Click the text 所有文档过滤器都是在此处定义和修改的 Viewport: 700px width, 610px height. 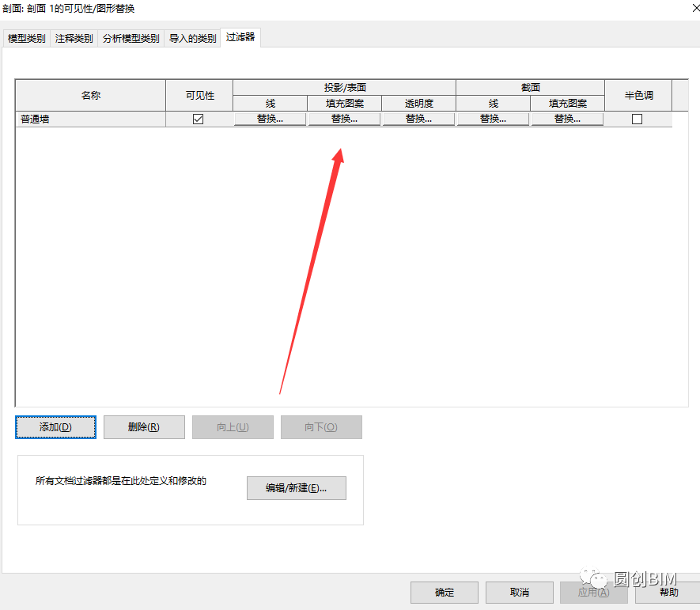(120, 481)
